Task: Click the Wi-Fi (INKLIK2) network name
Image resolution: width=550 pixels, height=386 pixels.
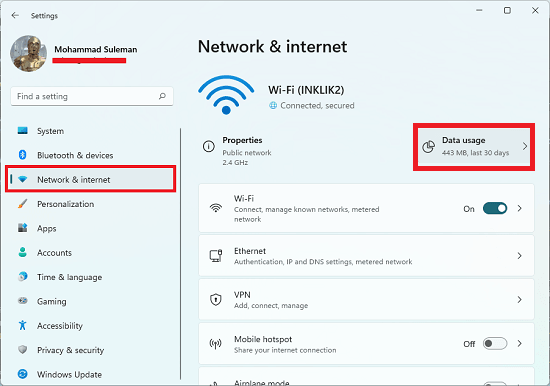Action: pos(306,90)
